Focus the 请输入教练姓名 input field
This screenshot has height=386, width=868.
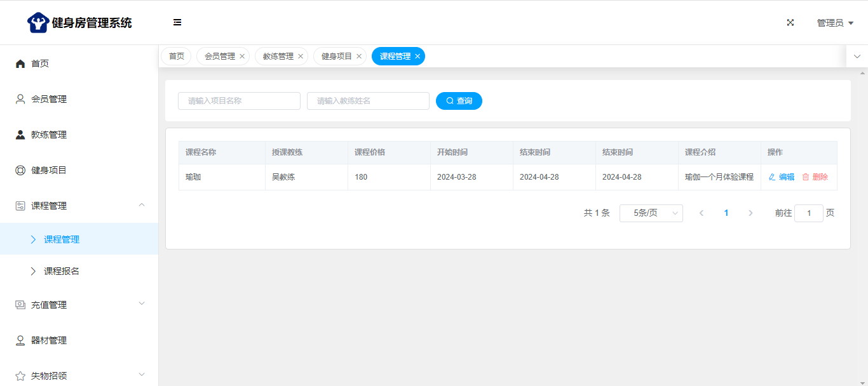368,101
